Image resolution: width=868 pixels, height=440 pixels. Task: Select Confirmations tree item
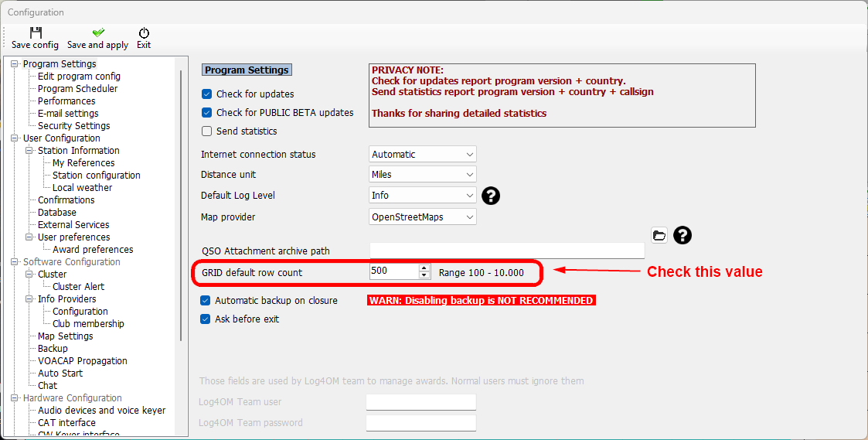pos(66,200)
